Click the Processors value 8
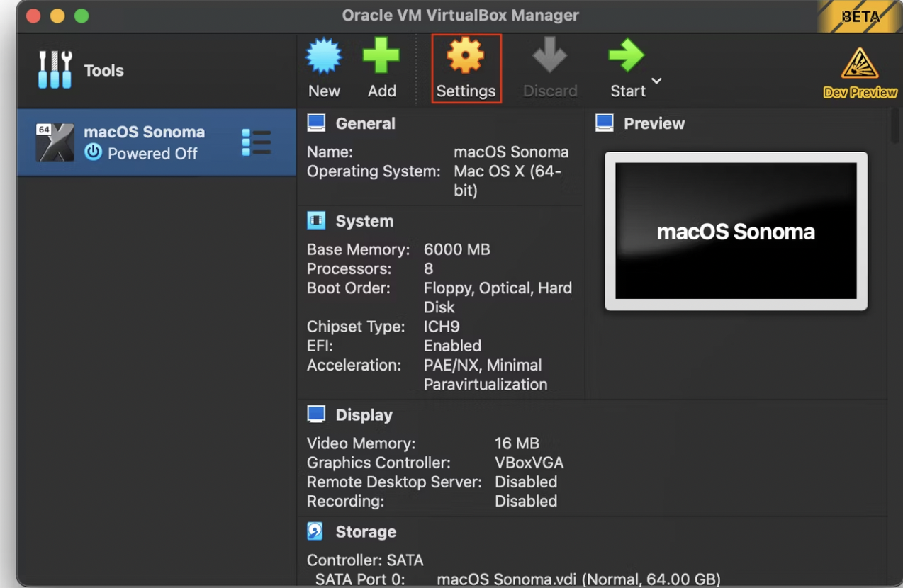 tap(429, 269)
